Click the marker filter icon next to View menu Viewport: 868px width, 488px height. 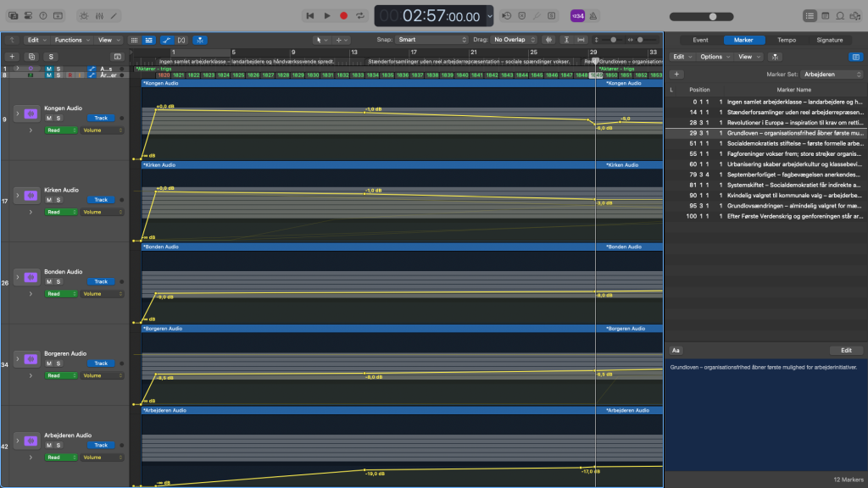(x=775, y=57)
